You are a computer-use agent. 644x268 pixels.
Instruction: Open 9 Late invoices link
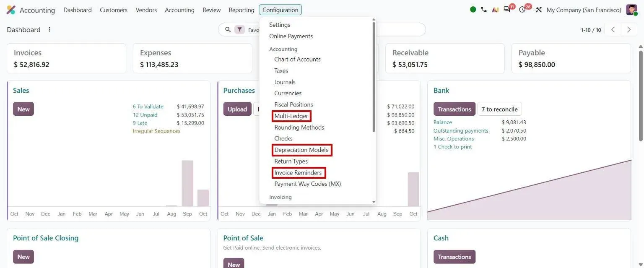(x=140, y=123)
